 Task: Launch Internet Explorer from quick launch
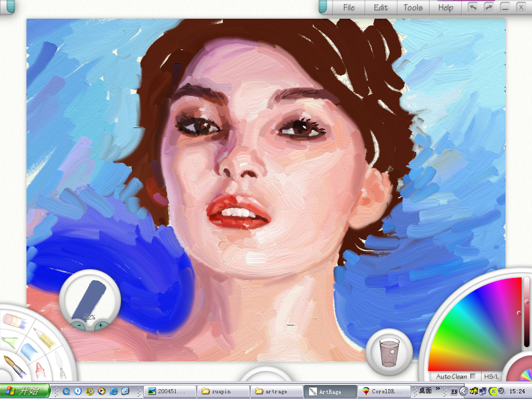(113, 391)
